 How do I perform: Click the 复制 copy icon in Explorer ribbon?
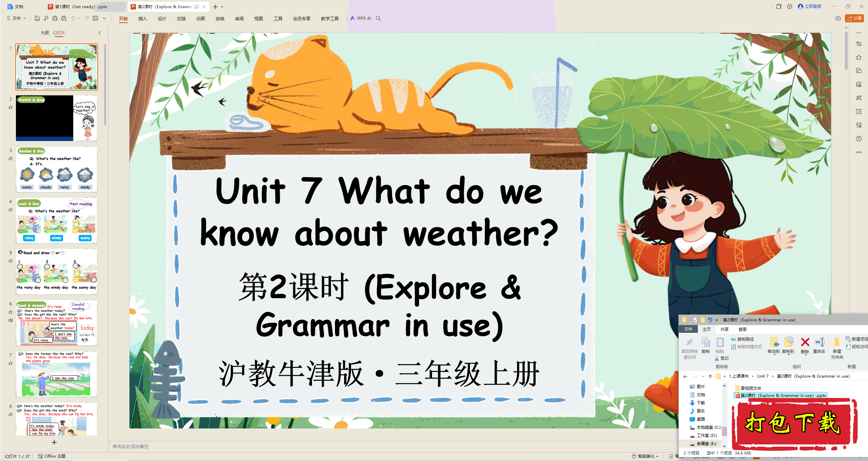pos(706,345)
